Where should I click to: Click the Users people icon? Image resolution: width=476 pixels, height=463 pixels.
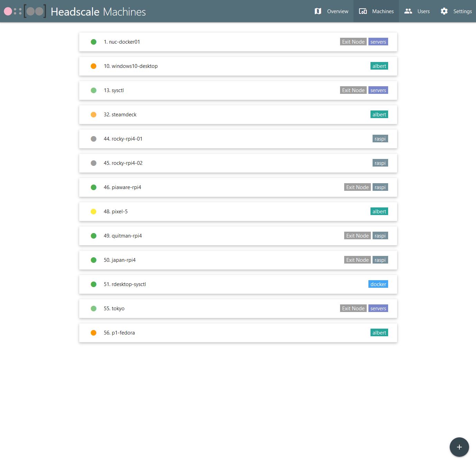408,11
